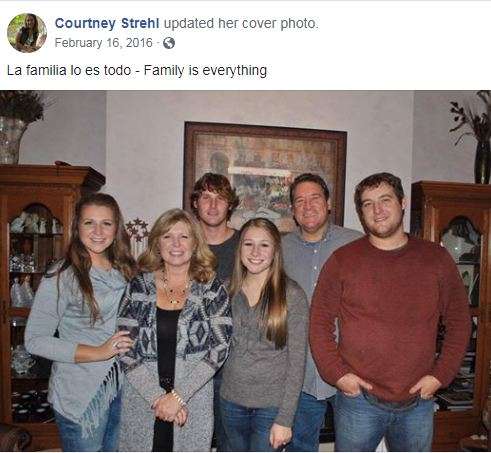The height and width of the screenshot is (453, 491).
Task: Click the globe public-audience icon
Action: click(169, 43)
